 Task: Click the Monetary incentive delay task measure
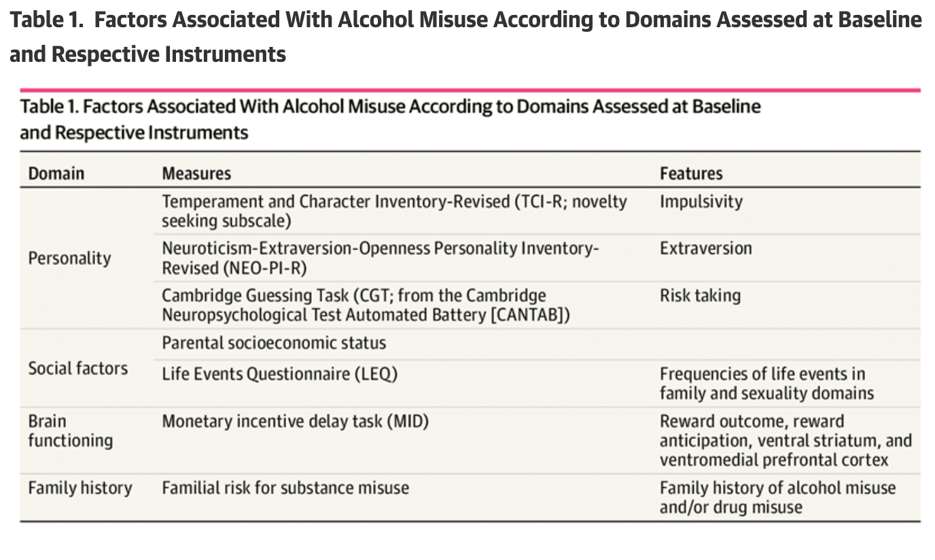[x=295, y=421]
